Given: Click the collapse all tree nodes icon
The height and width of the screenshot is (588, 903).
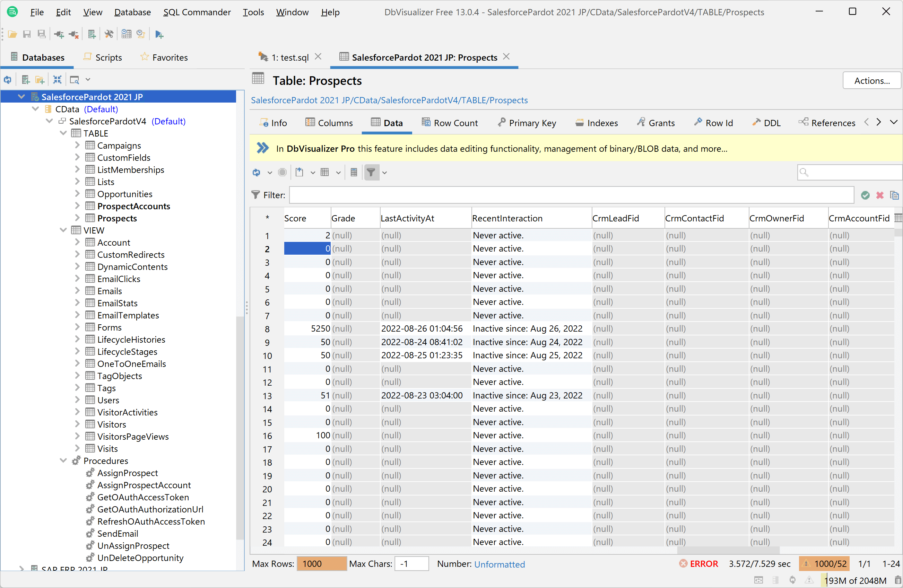Looking at the screenshot, I should click(x=57, y=80).
